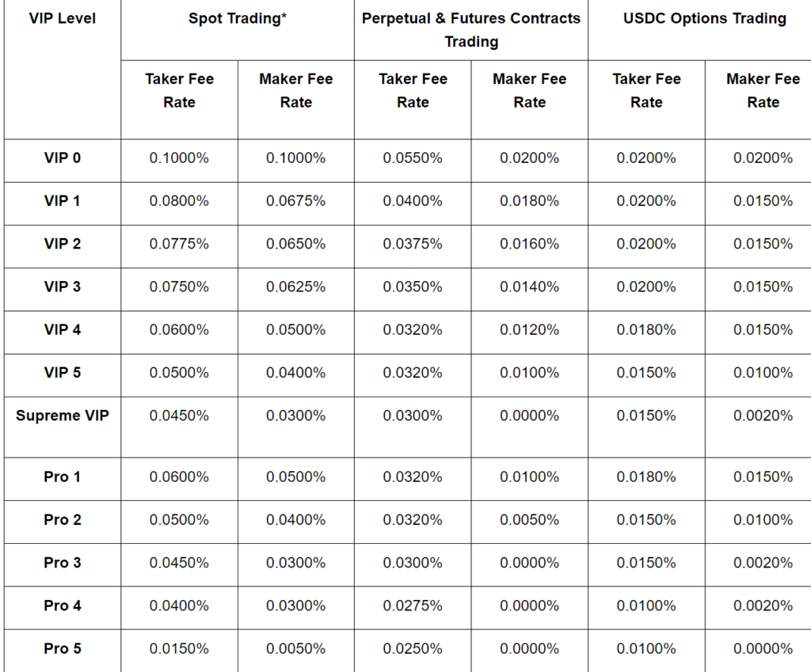Select Pro 4 perpetual taker fee 0.0275%
Screen dimensions: 811x672
click(x=413, y=606)
